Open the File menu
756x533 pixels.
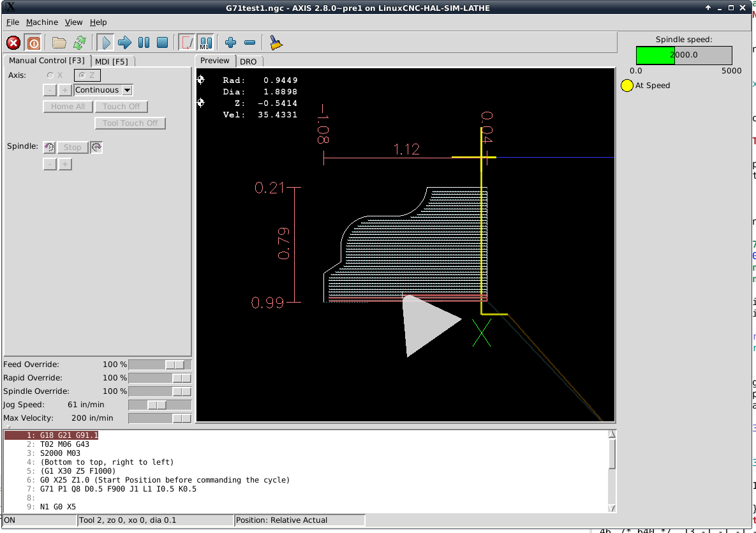(x=13, y=22)
